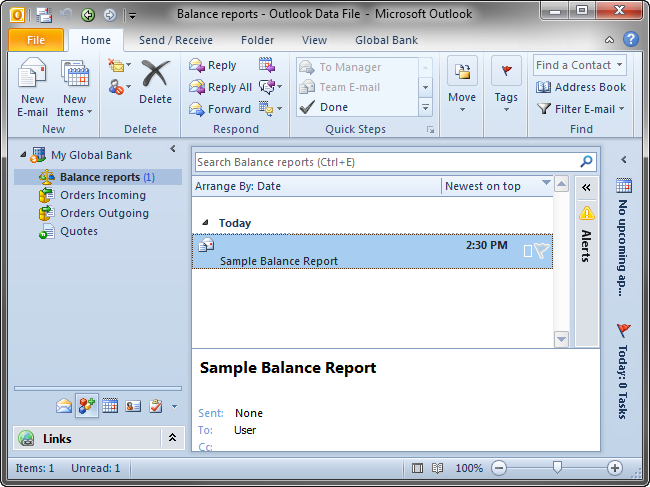The width and height of the screenshot is (650, 487).
Task: Minimize the ribbon with the caret button
Action: (x=609, y=40)
